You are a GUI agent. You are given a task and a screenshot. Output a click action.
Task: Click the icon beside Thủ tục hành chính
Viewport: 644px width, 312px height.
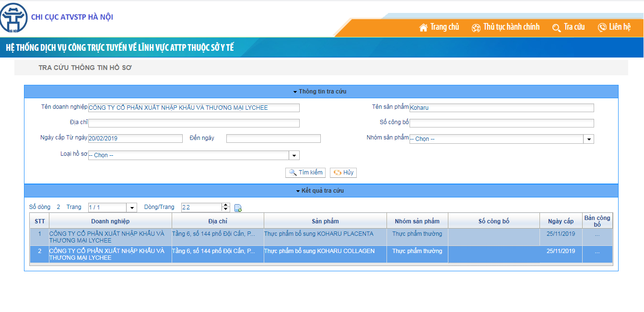point(476,28)
